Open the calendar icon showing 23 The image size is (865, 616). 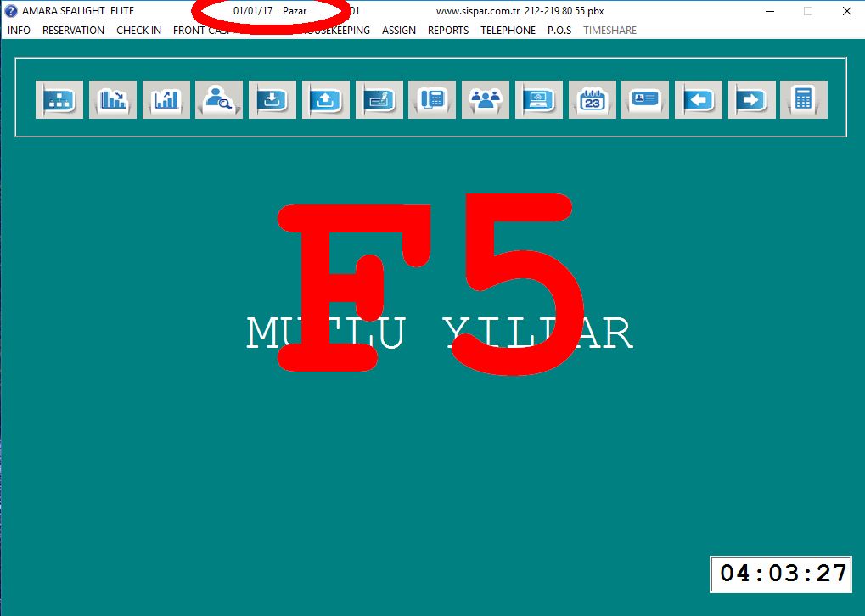pyautogui.click(x=593, y=99)
